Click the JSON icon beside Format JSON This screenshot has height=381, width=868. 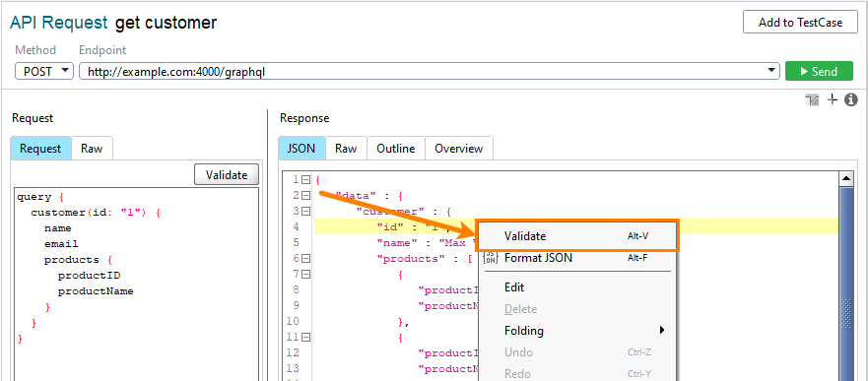(491, 258)
